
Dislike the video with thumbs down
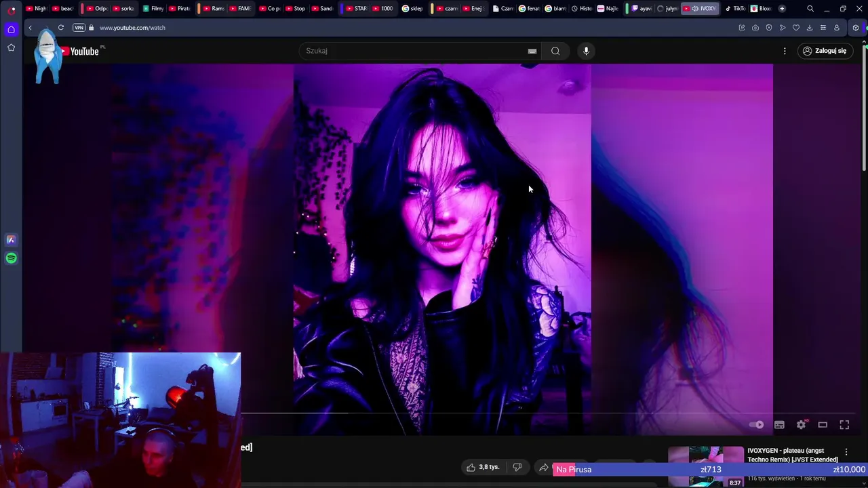pos(517,468)
